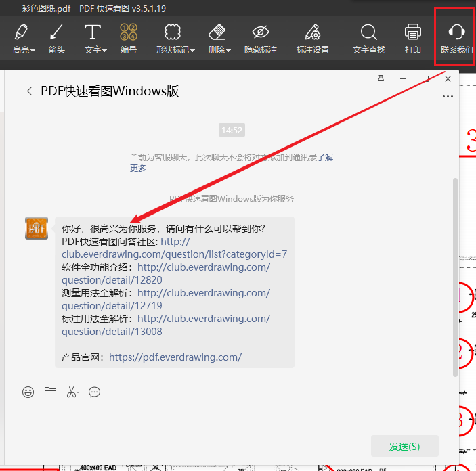Open the question/detail/12820 link
This screenshot has width=476, height=471.
point(166,274)
